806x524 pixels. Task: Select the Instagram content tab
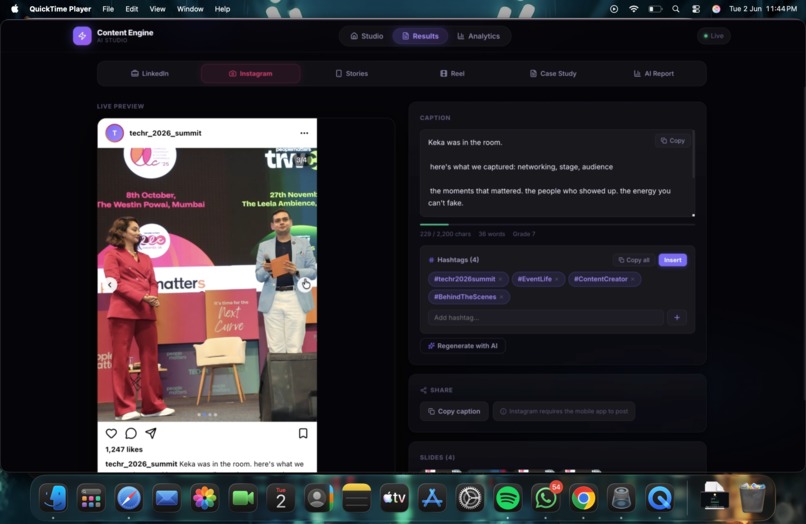click(x=251, y=74)
